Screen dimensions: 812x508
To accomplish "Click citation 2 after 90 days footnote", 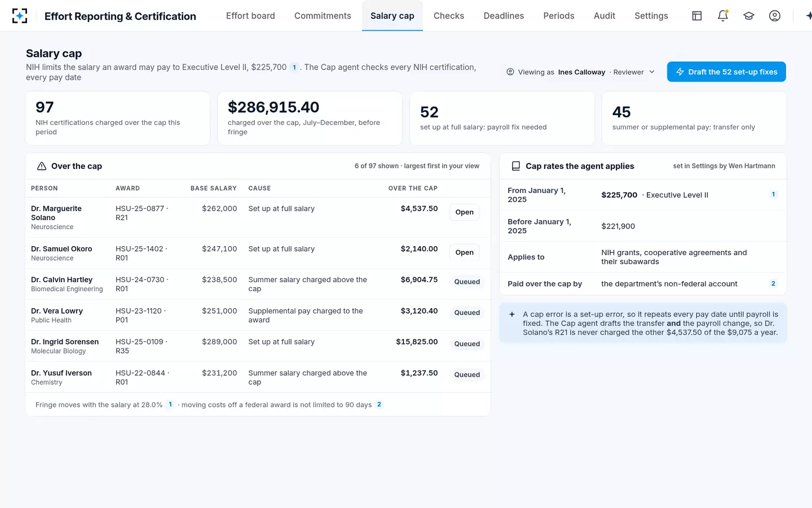I will [379, 405].
